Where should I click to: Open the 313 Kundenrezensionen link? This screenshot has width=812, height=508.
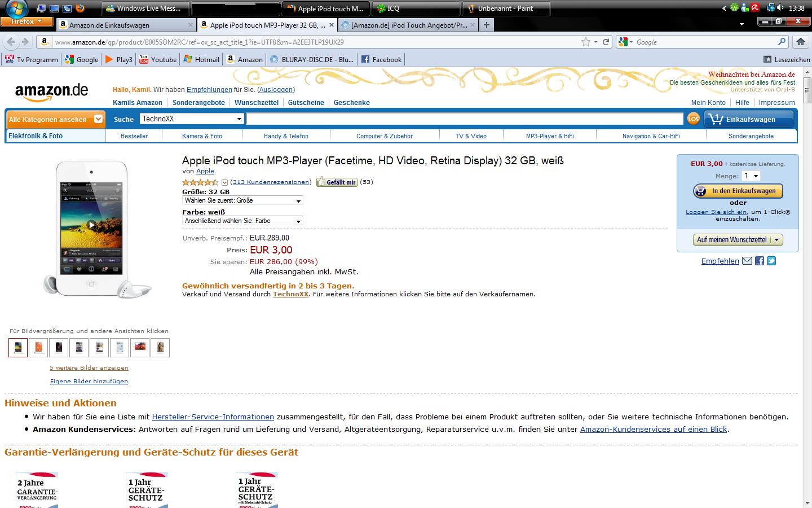[271, 182]
